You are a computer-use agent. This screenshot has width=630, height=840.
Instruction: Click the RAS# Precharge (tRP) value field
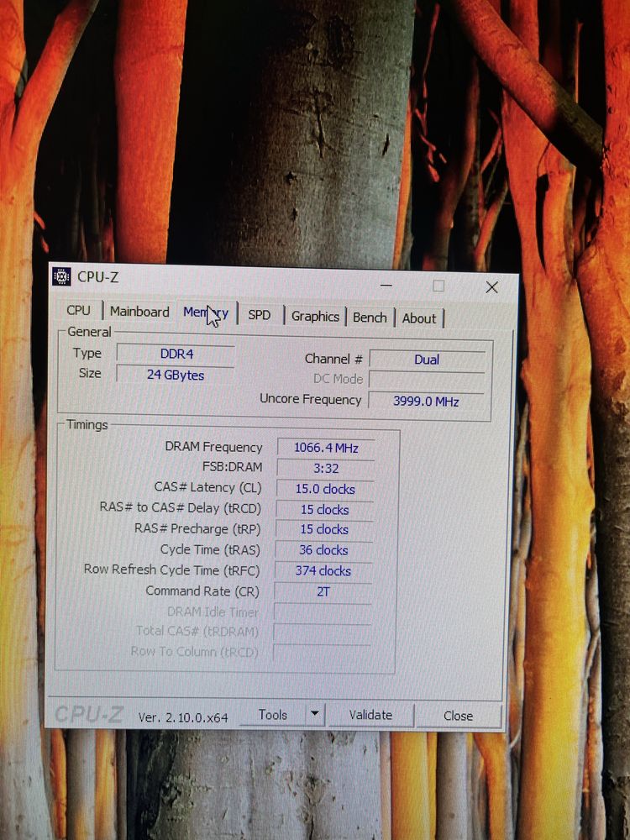pos(324,529)
